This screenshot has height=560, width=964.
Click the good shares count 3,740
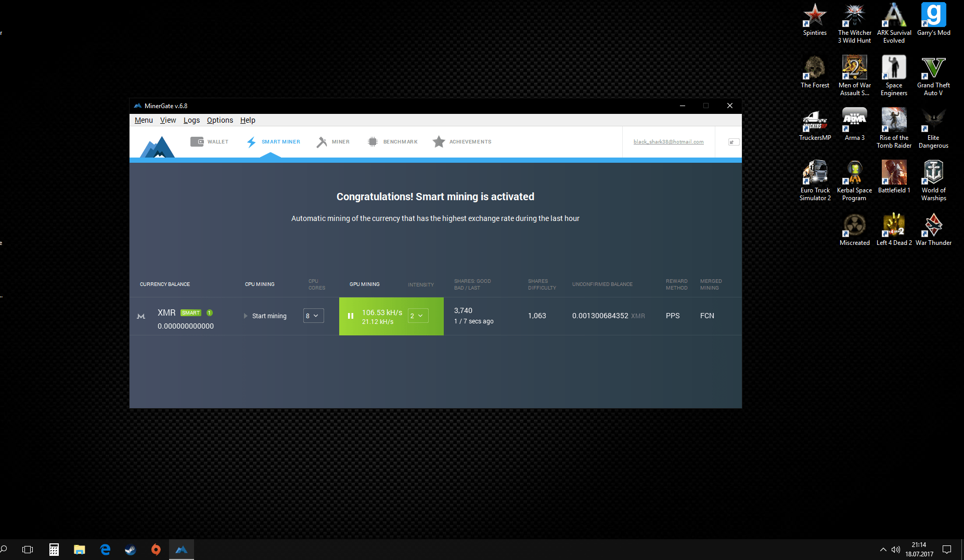click(463, 310)
